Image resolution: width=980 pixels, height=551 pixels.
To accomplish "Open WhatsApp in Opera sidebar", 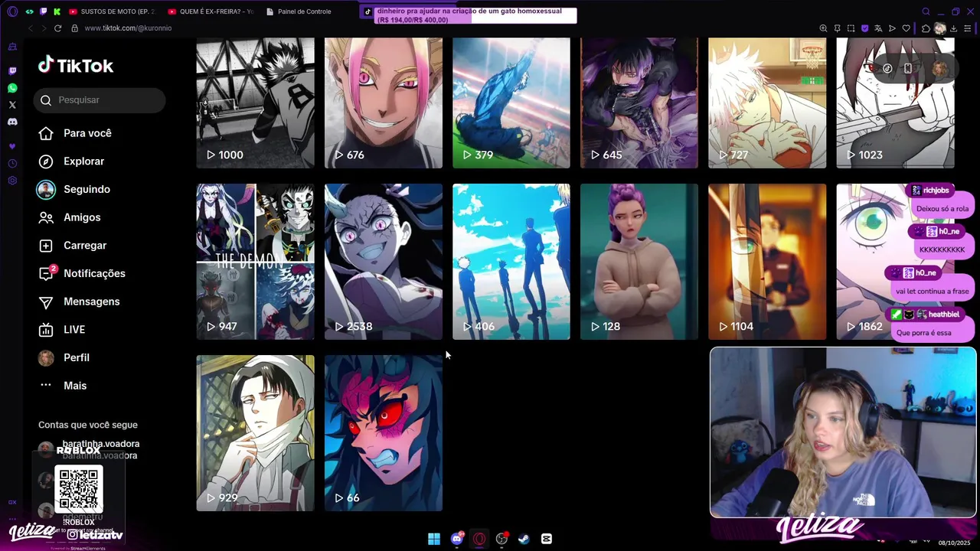I will (x=12, y=88).
